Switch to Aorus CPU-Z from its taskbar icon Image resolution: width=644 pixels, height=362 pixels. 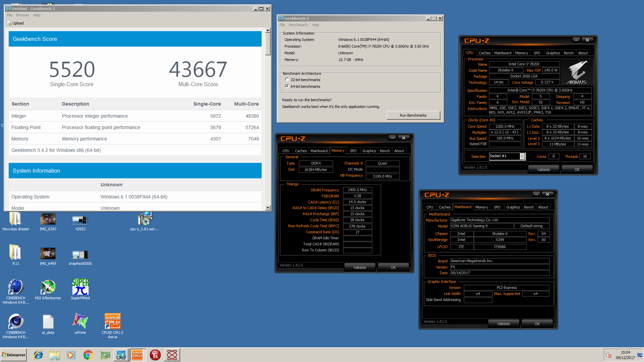(137, 355)
